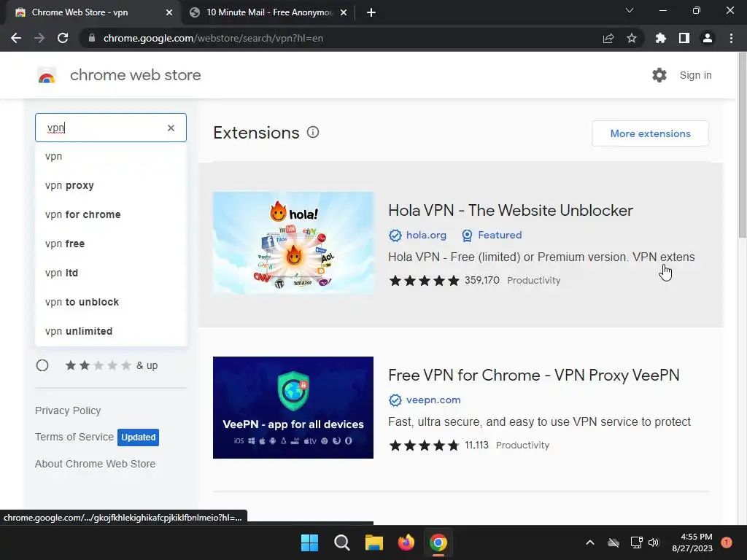Select the 2 stars & up rating filter
This screenshot has height=560, width=747.
(x=42, y=365)
